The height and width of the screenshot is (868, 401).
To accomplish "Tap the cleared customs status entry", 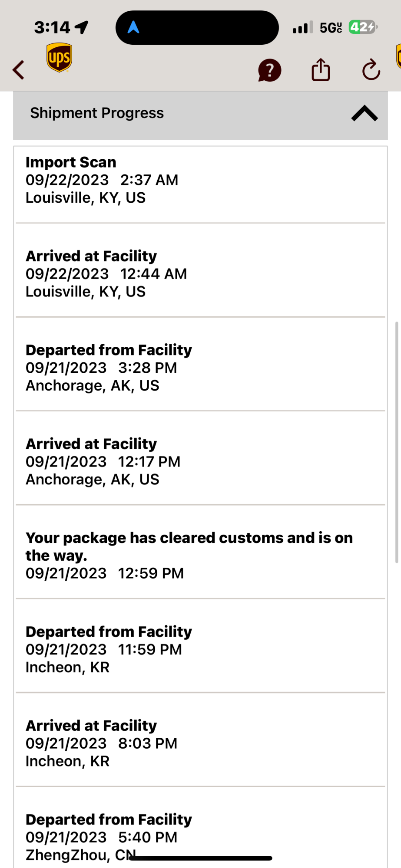I will click(200, 555).
